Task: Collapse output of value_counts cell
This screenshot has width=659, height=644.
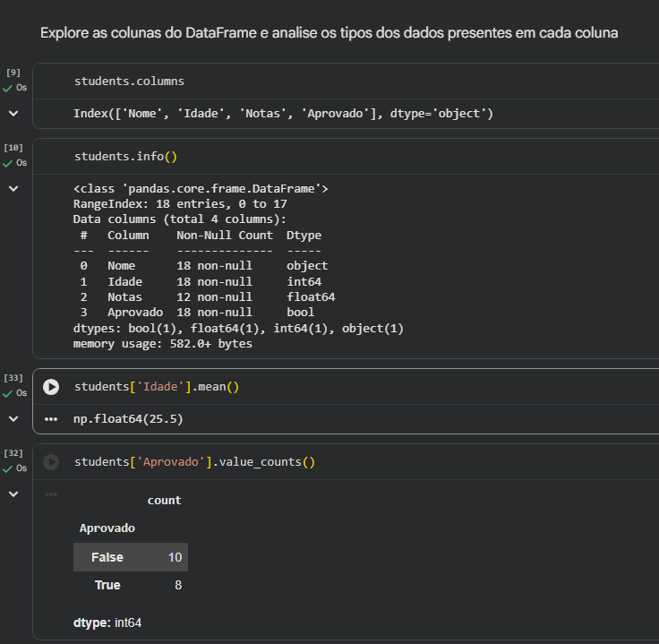Action: click(x=13, y=494)
